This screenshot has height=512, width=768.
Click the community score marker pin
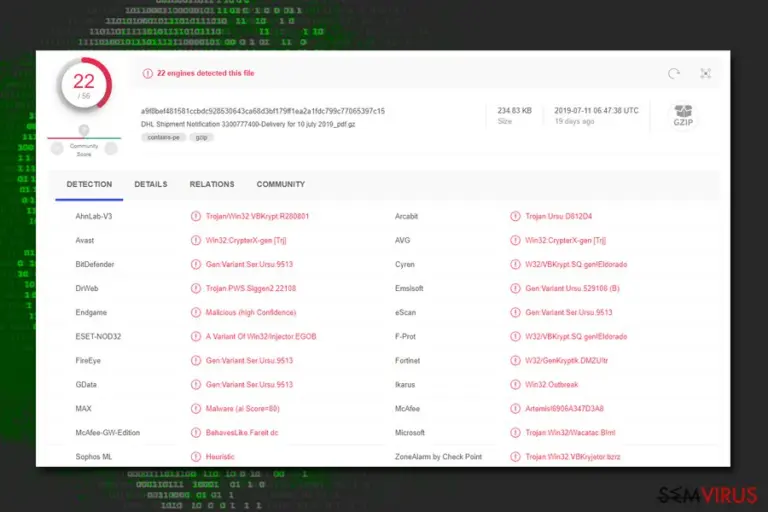(x=84, y=130)
